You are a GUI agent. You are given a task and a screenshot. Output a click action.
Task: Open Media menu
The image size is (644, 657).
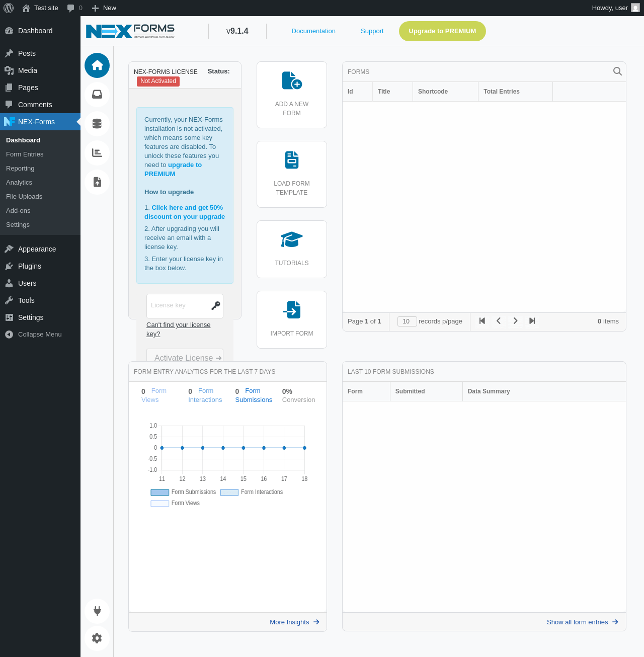coord(40,70)
